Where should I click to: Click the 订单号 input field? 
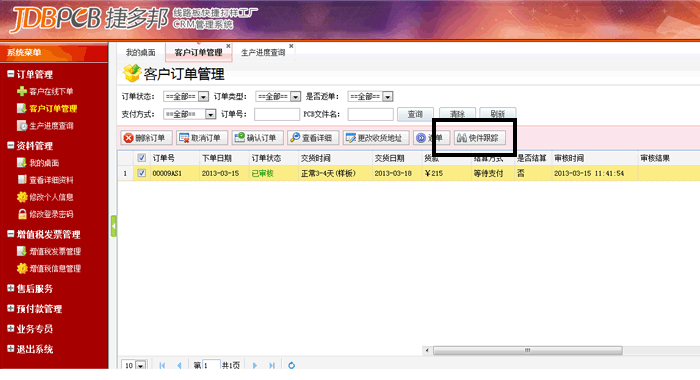[277, 114]
